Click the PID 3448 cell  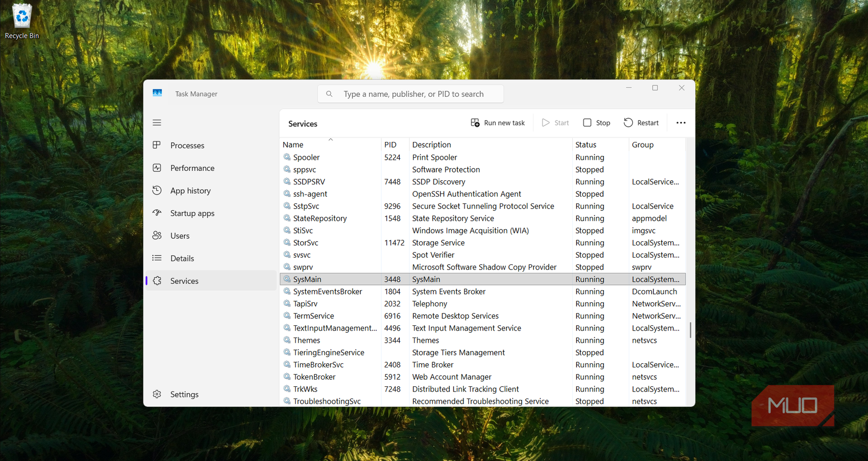(392, 279)
